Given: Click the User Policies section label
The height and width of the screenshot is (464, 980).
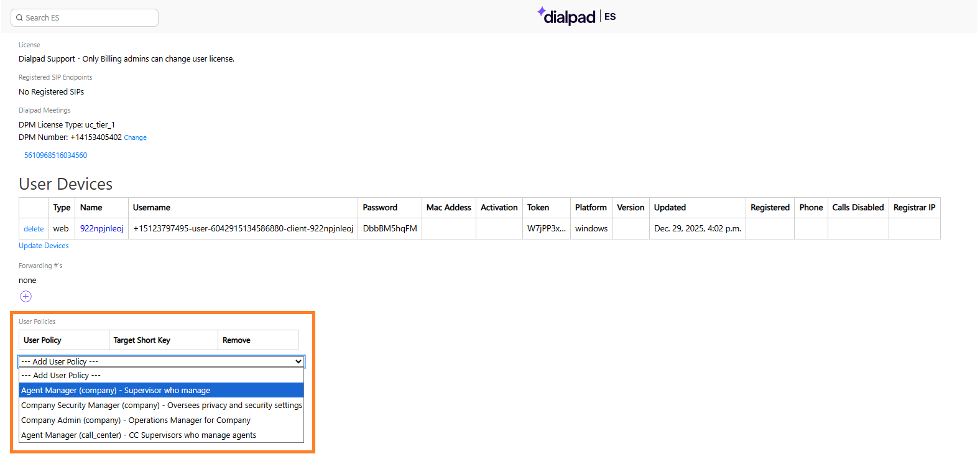Looking at the screenshot, I should (x=37, y=322).
